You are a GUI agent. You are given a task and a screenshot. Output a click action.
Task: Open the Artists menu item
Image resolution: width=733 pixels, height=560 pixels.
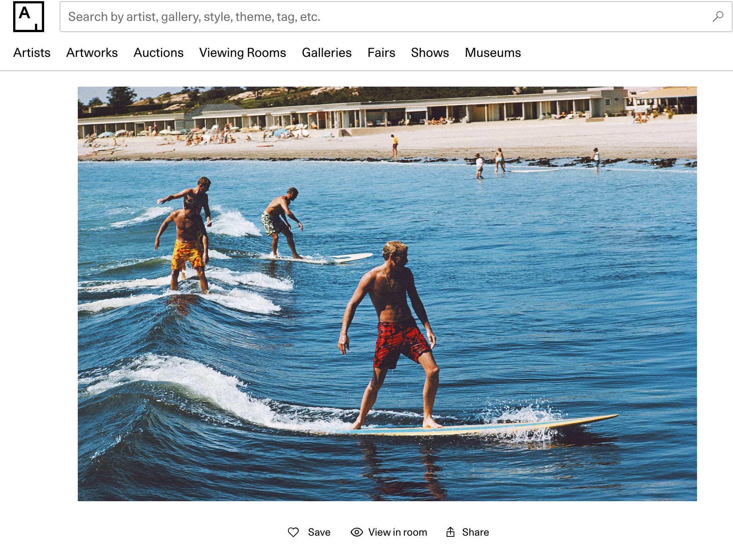[x=32, y=53]
